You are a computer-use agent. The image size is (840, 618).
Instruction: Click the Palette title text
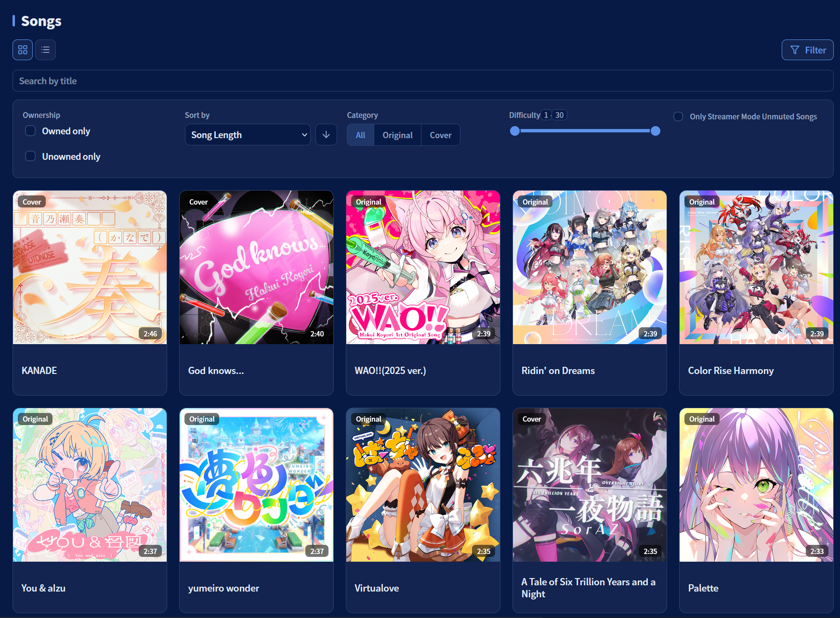(703, 588)
